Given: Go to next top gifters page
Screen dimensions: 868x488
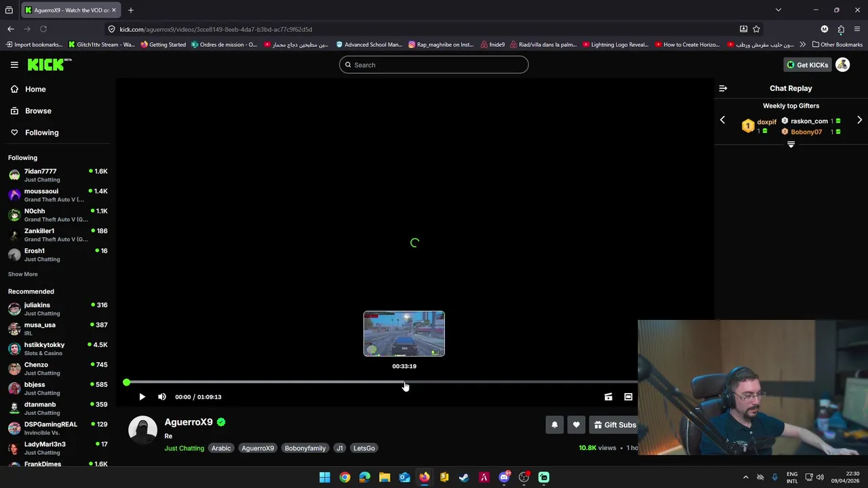Looking at the screenshot, I should [859, 120].
